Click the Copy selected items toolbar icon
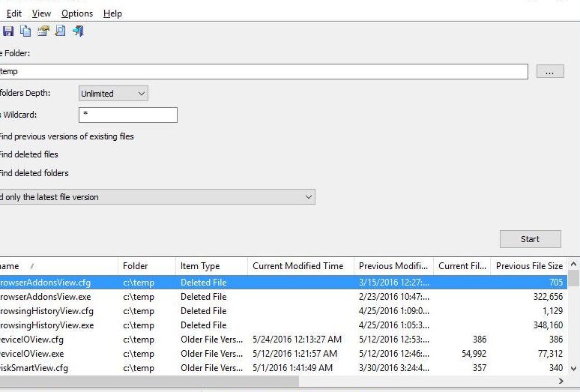580x392 pixels. (x=25, y=31)
